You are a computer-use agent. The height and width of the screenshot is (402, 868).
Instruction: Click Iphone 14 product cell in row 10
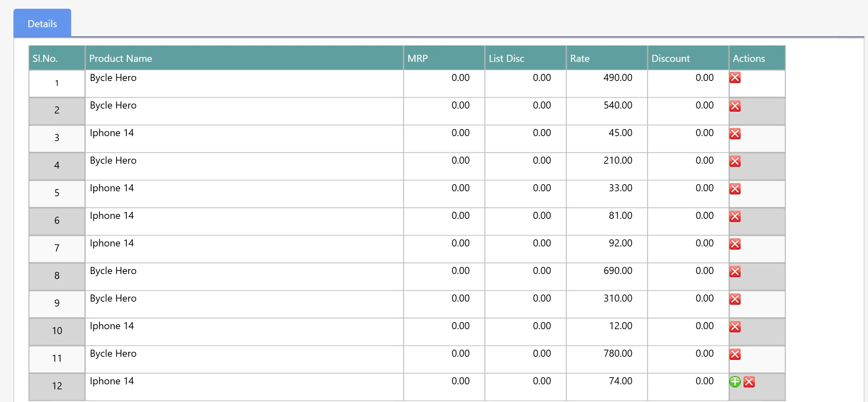[244, 332]
